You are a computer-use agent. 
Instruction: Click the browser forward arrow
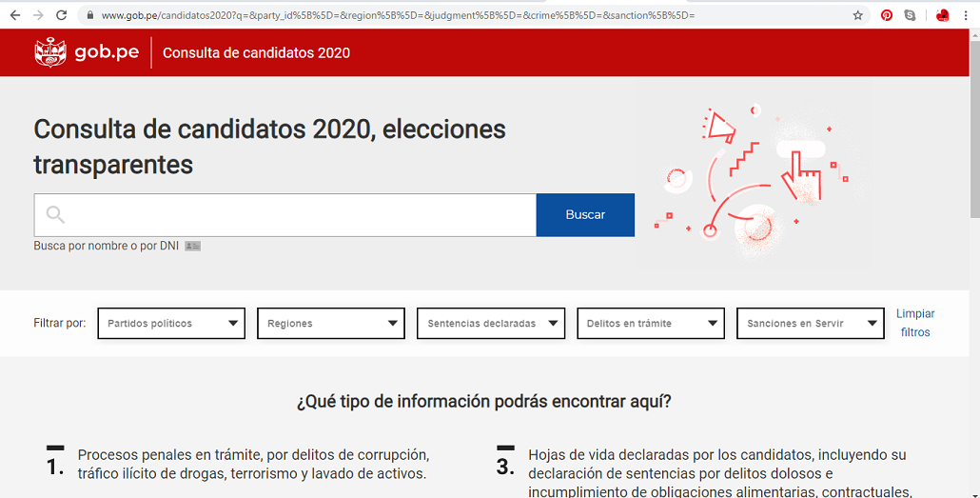(x=38, y=15)
